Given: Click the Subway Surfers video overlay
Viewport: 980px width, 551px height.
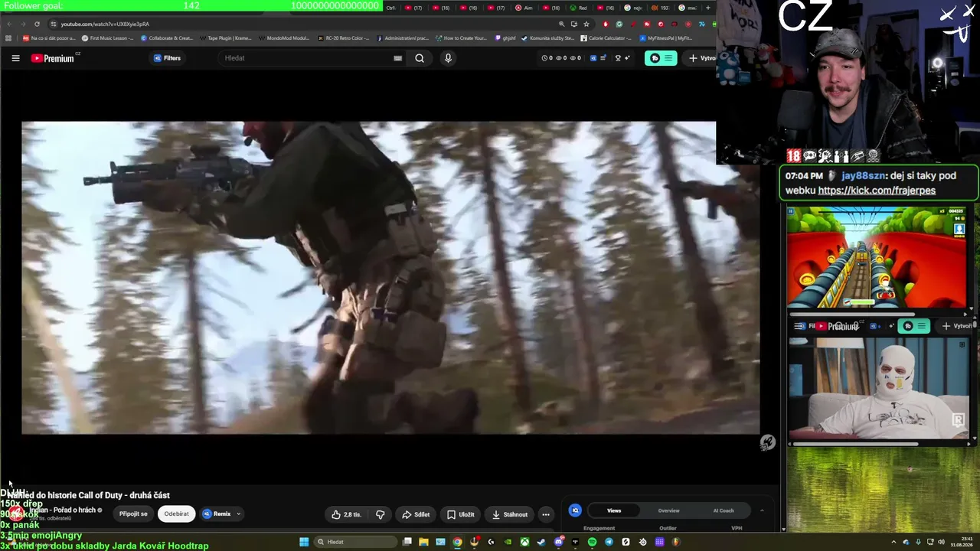Looking at the screenshot, I should coord(877,257).
